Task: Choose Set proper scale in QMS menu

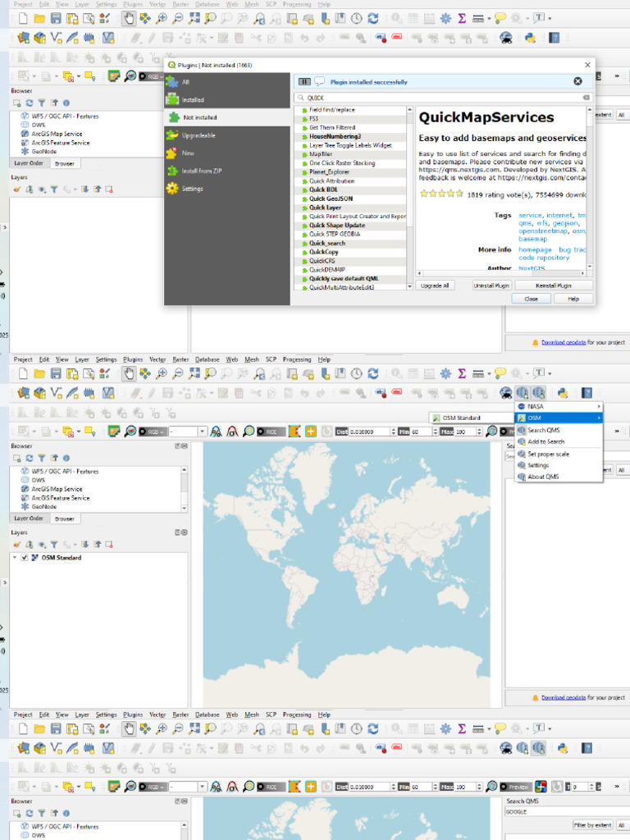Action: click(548, 454)
